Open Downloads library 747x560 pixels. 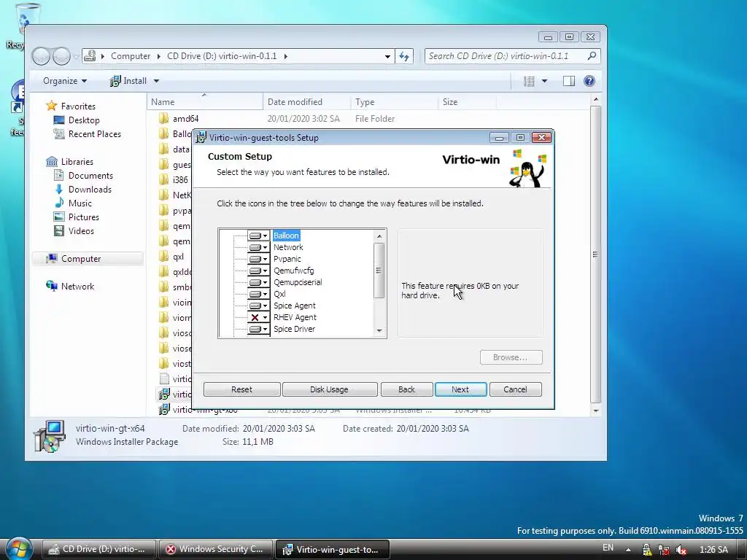pyautogui.click(x=90, y=189)
